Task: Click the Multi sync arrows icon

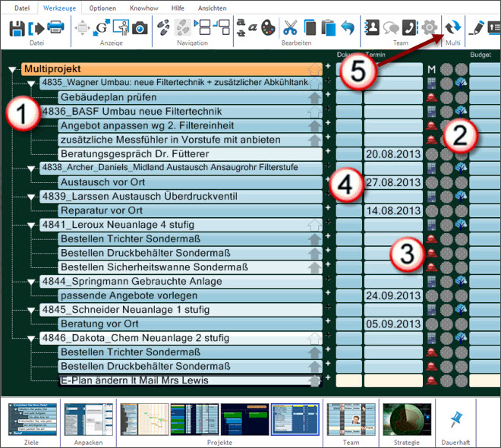Action: click(x=453, y=28)
